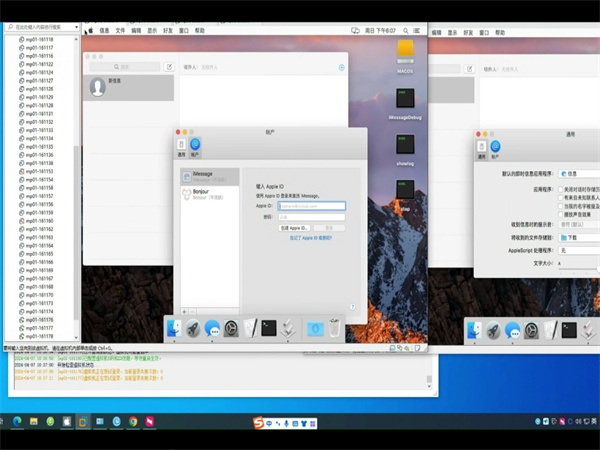Open received files save location dropdown
The image size is (600, 450).
coord(579,239)
